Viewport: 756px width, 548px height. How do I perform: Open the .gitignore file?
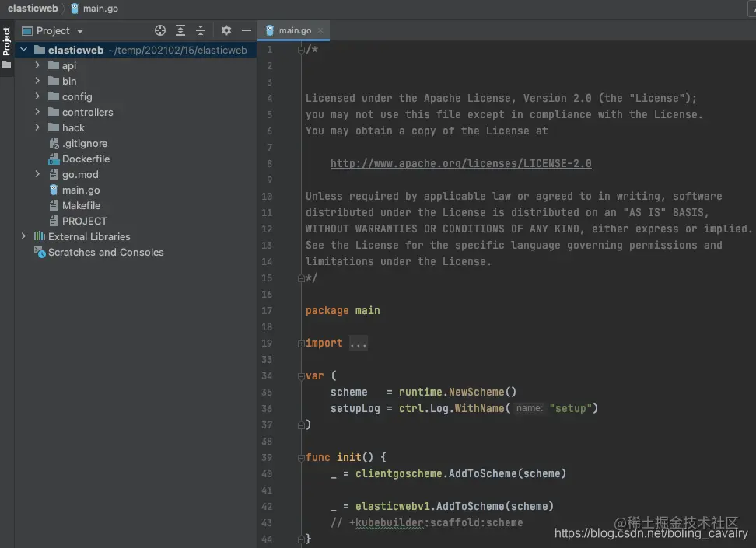(x=85, y=143)
